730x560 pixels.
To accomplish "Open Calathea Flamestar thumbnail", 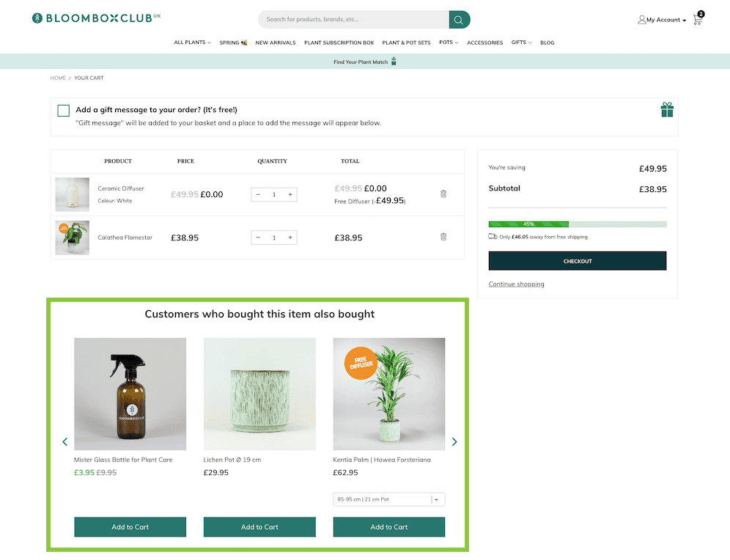I will tap(72, 237).
